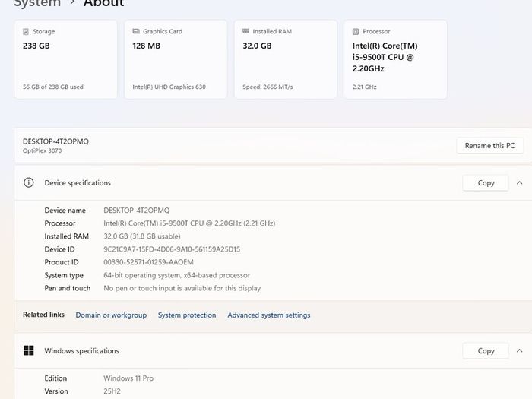Select the Windows 11 Pro edition value
Screen dimensions: 532x399
point(128,378)
